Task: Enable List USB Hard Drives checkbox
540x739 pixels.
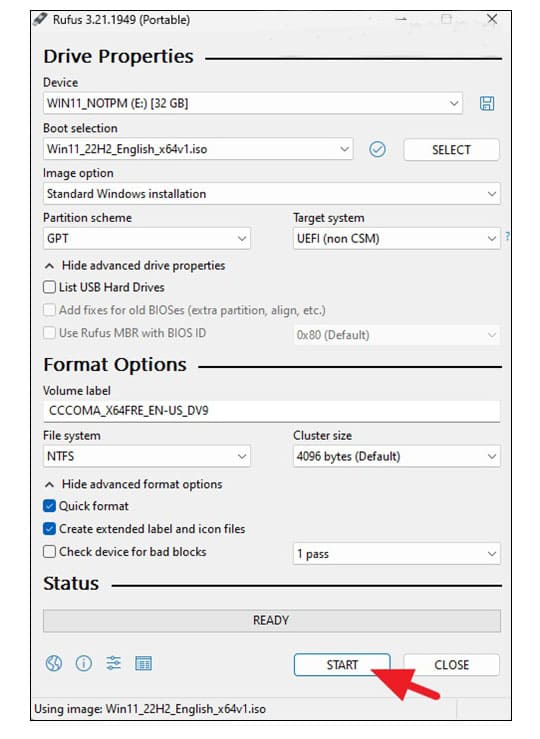Action: coord(49,287)
